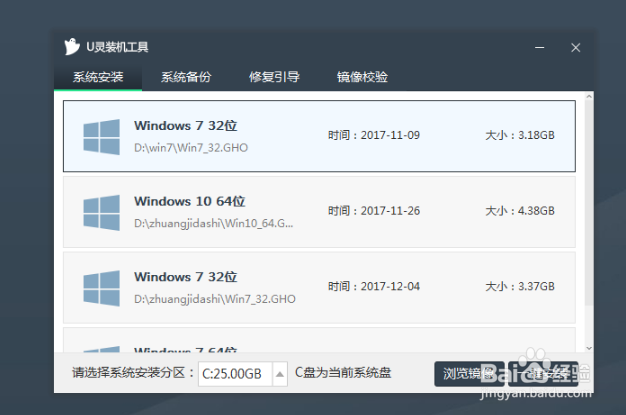
Task: Open the 系统备份 tab
Action: (x=186, y=77)
